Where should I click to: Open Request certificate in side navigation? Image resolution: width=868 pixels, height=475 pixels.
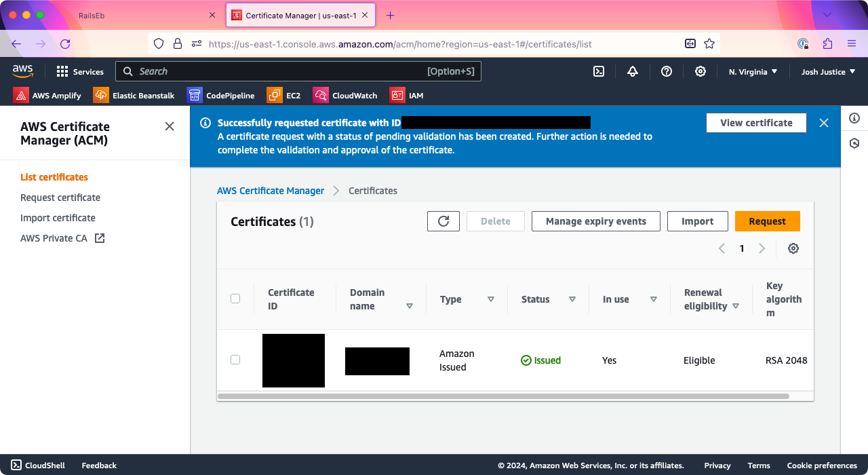60,197
